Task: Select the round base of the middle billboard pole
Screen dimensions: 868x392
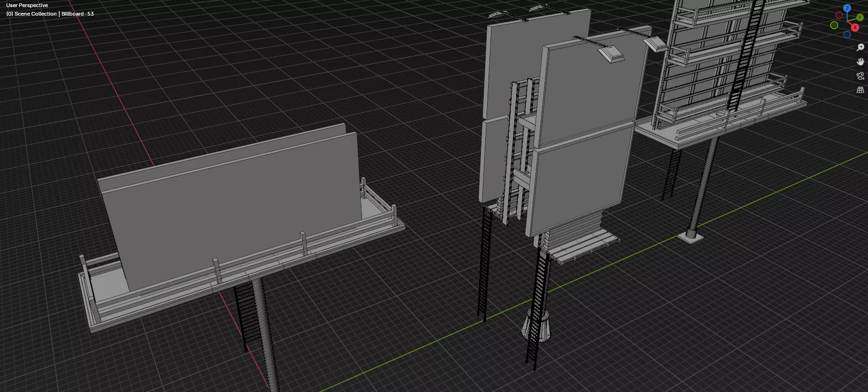Action: (x=536, y=326)
